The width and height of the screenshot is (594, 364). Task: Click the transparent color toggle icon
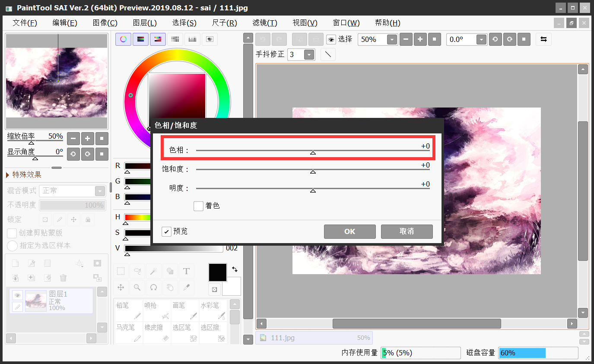pyautogui.click(x=214, y=289)
